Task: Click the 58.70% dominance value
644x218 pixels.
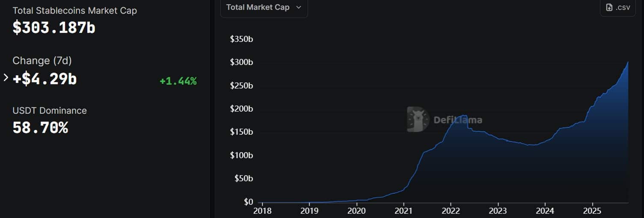Action: (x=40, y=128)
